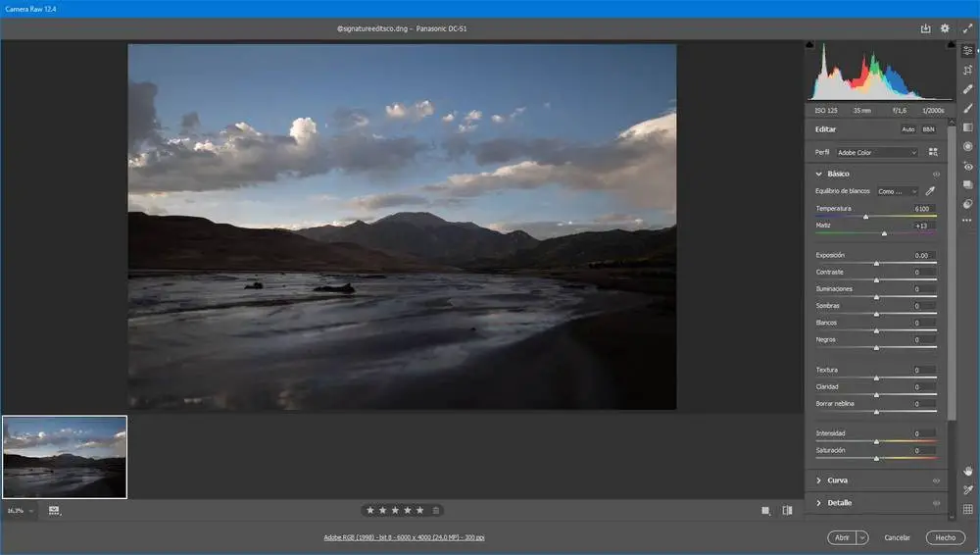This screenshot has width=980, height=555.
Task: Click the Temperatura slider handle
Action: 865,217
